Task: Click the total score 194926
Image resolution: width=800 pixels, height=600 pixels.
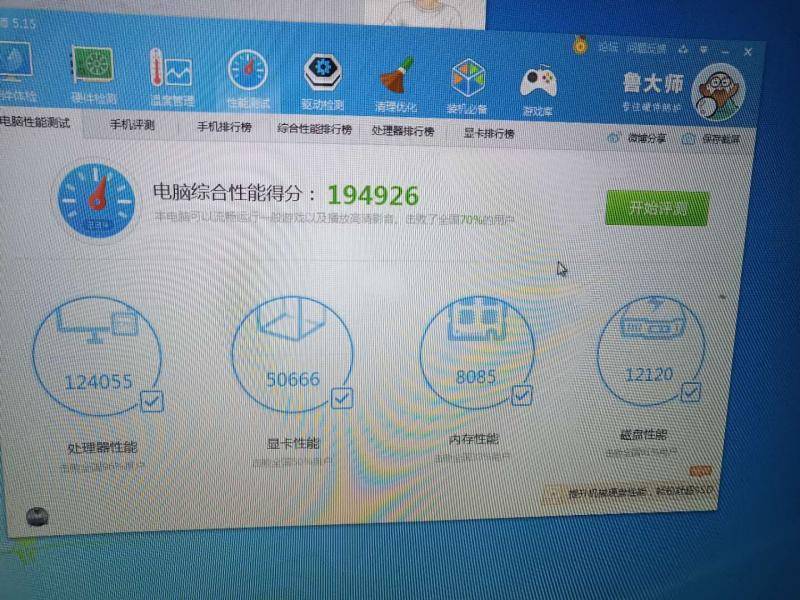Action: [x=373, y=195]
